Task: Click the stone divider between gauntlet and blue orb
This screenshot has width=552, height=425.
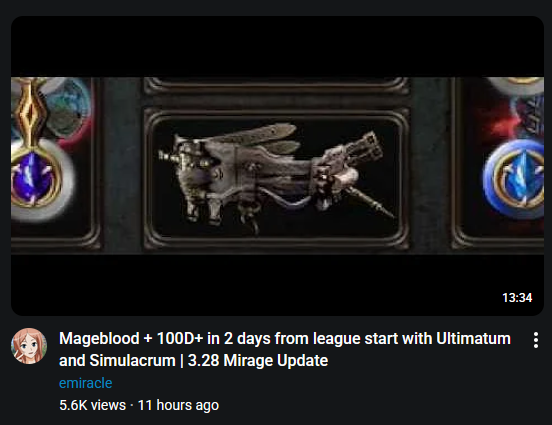Action: [432, 165]
